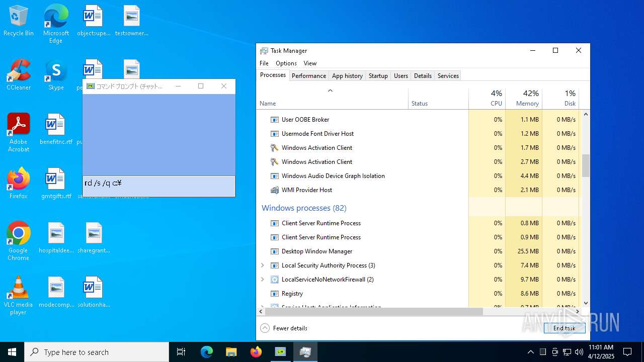644x362 pixels.
Task: Select Skype desktop shortcut
Action: pos(56,75)
